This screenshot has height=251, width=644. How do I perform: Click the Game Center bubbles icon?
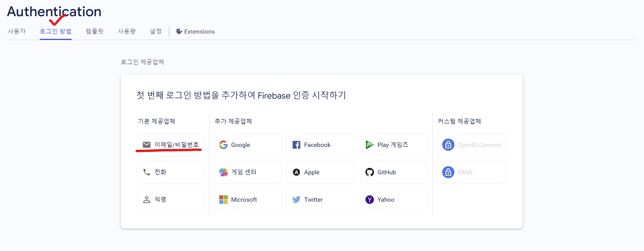223,172
